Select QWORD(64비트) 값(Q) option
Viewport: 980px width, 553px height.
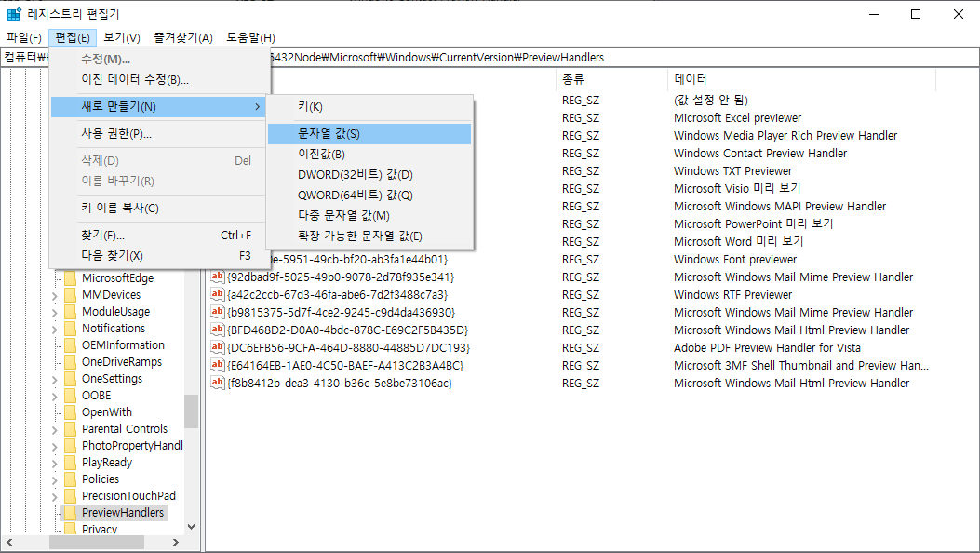(x=369, y=195)
